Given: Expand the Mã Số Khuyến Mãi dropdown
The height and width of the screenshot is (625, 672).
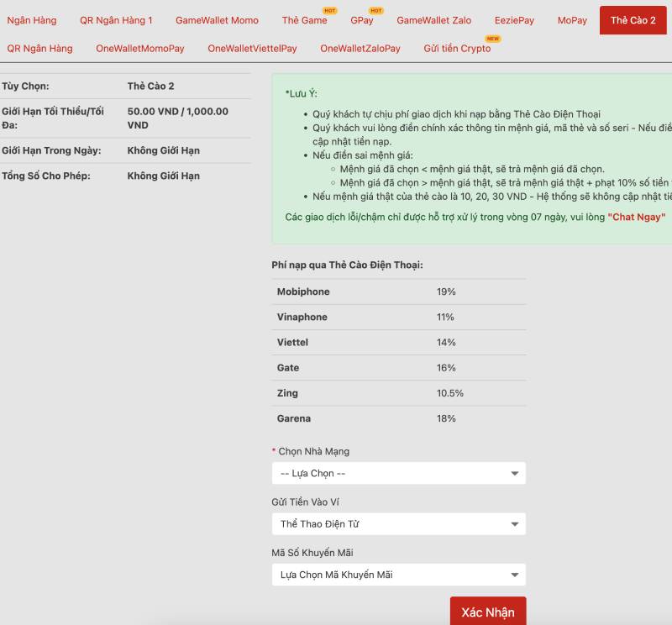Looking at the screenshot, I should pyautogui.click(x=398, y=575).
